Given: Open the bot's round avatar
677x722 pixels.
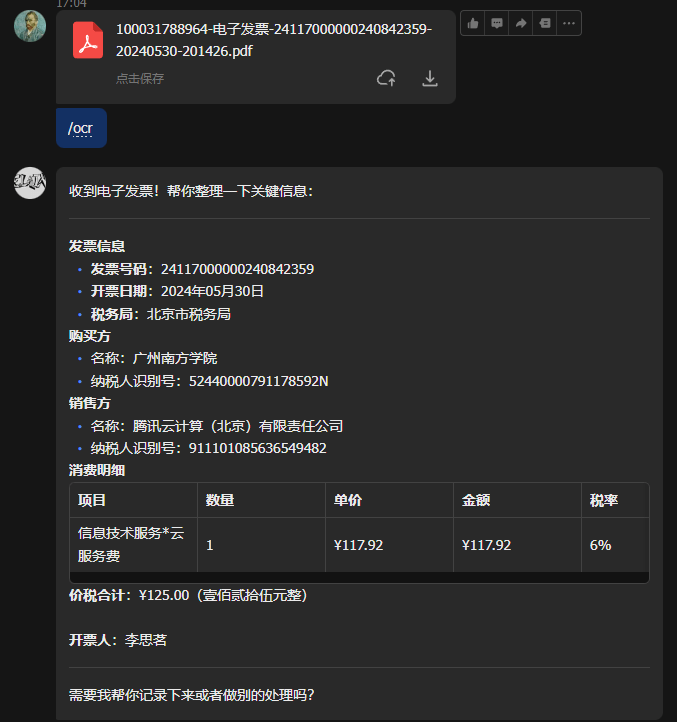Looking at the screenshot, I should pos(30,183).
